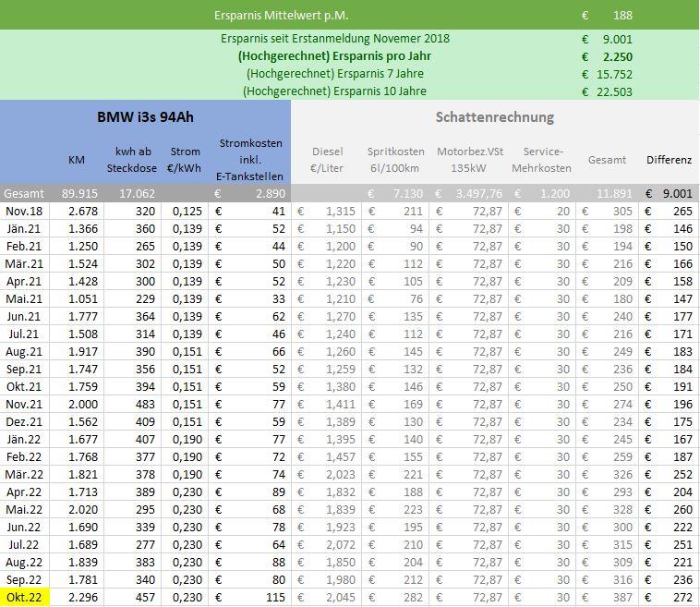Select the 'Nov.18' row label

(x=24, y=211)
